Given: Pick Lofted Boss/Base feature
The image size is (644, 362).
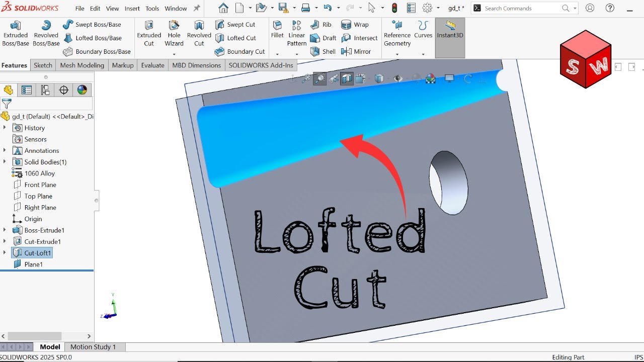Looking at the screenshot, I should point(93,38).
